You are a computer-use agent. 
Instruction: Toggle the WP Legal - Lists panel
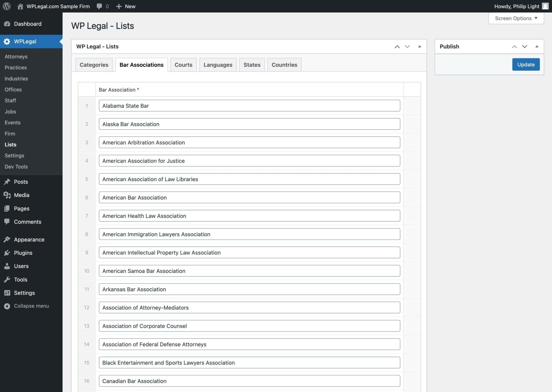click(x=420, y=46)
